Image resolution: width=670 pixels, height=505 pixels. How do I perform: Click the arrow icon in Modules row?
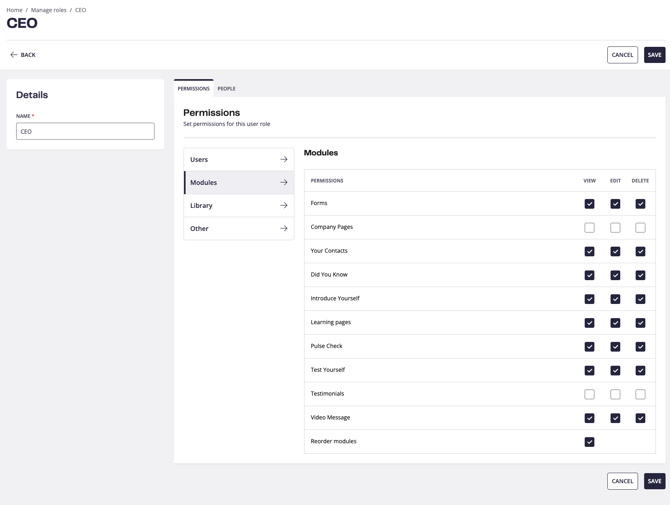284,182
